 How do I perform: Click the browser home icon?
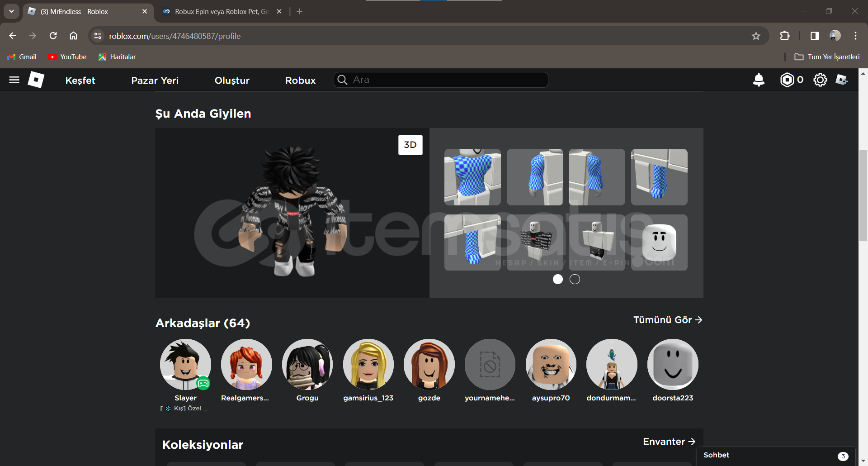point(73,36)
